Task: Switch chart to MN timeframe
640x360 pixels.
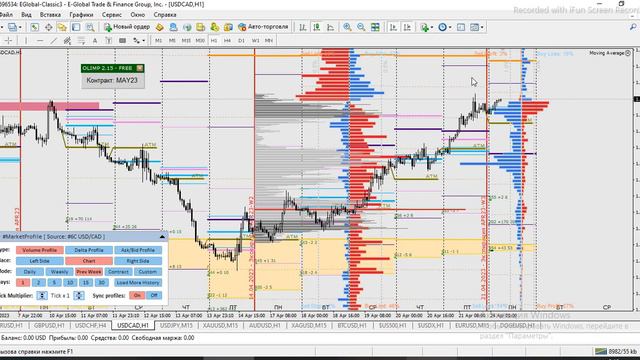Action: click(269, 40)
